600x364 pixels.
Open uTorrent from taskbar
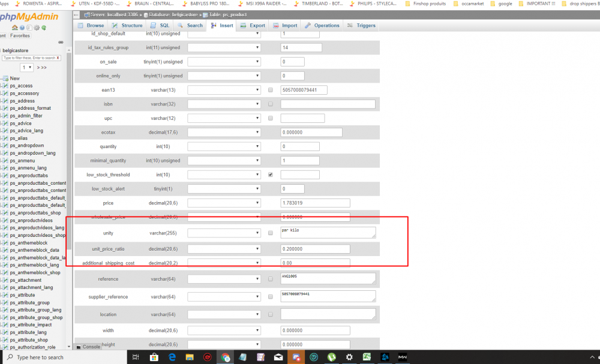331,357
